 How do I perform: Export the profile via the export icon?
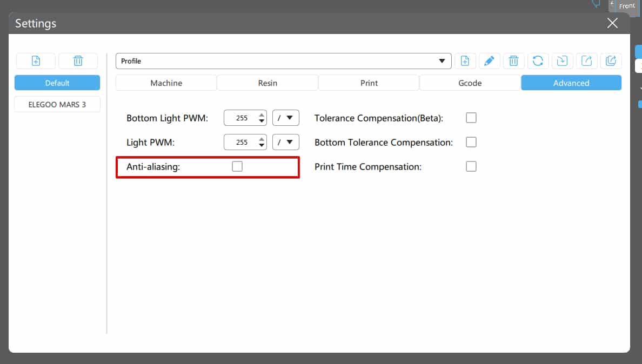click(586, 61)
